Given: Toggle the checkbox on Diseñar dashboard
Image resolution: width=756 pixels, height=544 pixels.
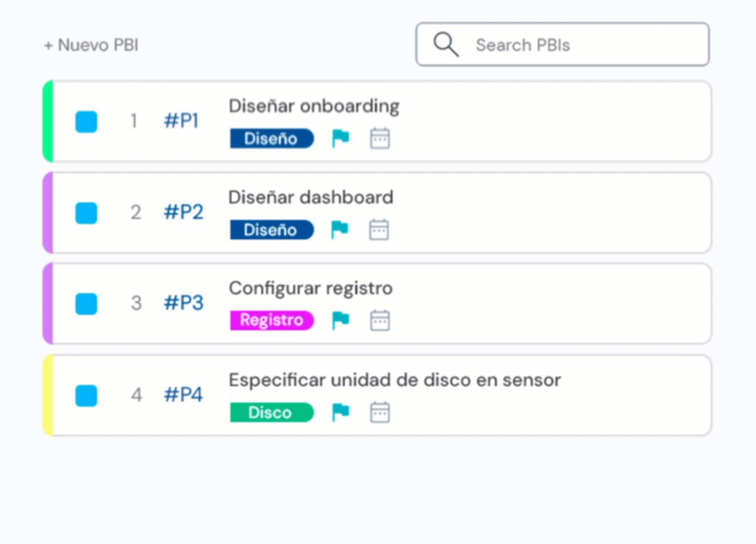Looking at the screenshot, I should point(86,213).
